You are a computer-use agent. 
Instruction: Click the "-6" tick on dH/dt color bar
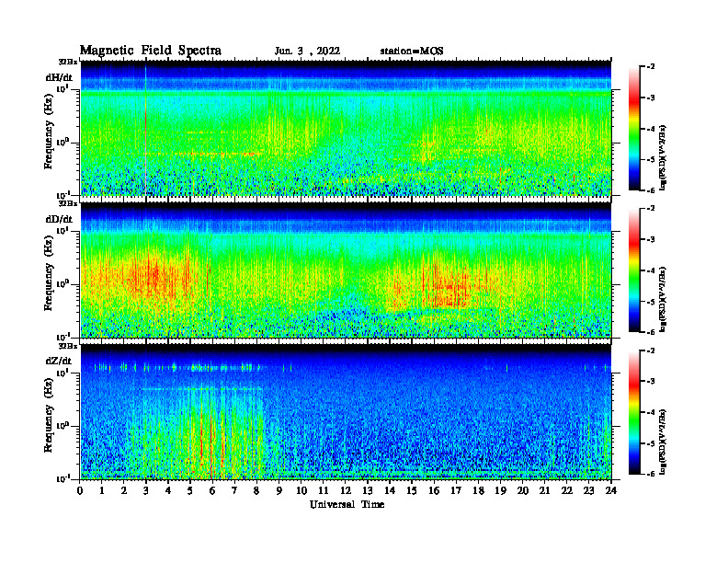652,190
